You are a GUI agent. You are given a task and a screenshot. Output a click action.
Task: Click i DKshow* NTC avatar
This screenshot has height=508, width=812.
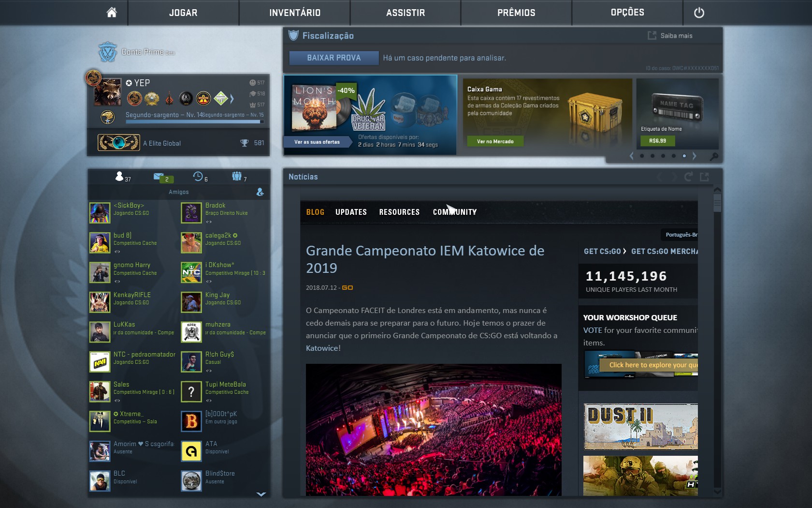tap(191, 272)
